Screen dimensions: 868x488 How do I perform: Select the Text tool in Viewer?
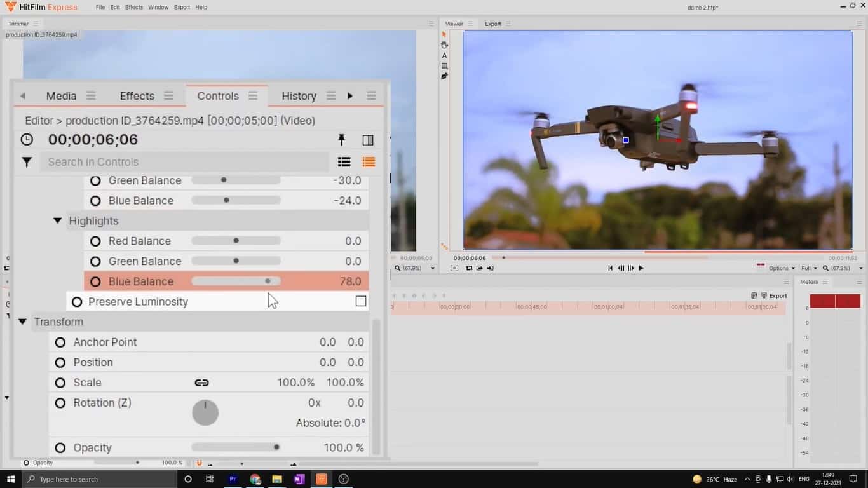click(x=444, y=56)
